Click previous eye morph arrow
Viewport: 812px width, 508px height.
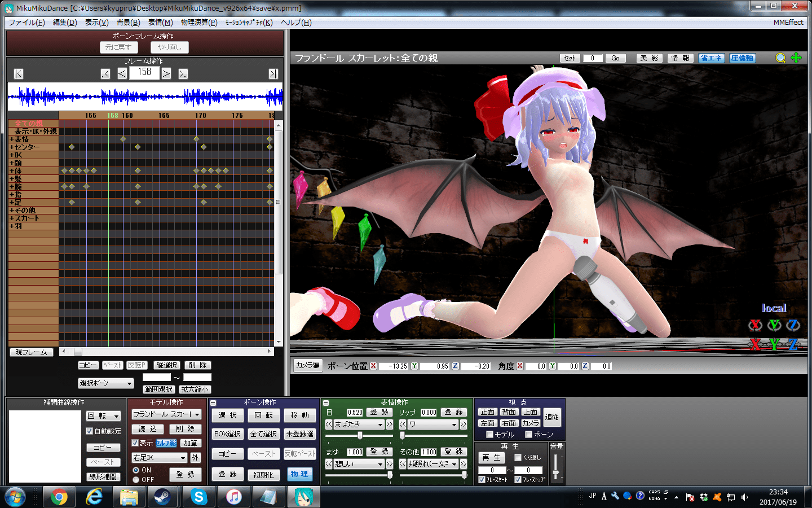coord(329,424)
